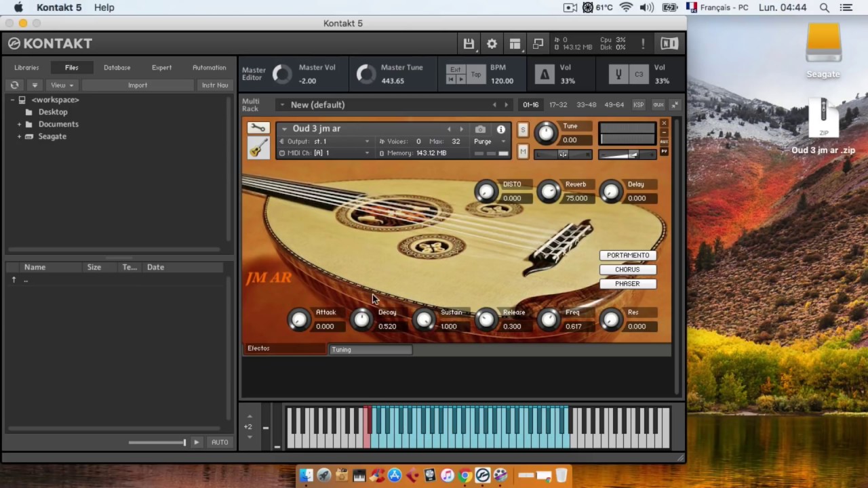Image resolution: width=868 pixels, height=488 pixels.
Task: Select rack page 17-32
Action: [x=558, y=105]
